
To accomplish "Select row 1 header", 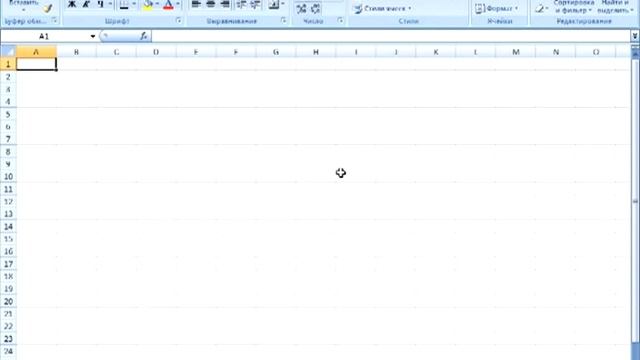I will point(8,64).
